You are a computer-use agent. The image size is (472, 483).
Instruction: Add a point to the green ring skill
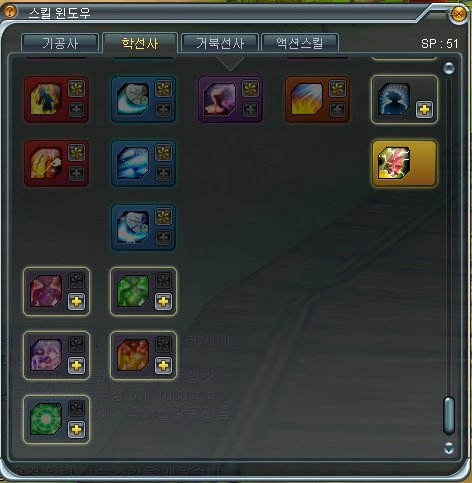[76, 429]
